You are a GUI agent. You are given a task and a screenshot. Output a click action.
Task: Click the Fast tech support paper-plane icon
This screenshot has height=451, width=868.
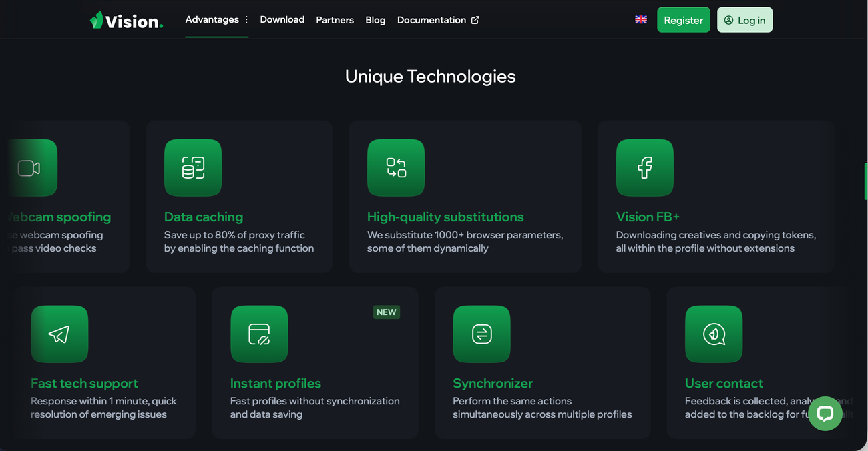click(59, 334)
